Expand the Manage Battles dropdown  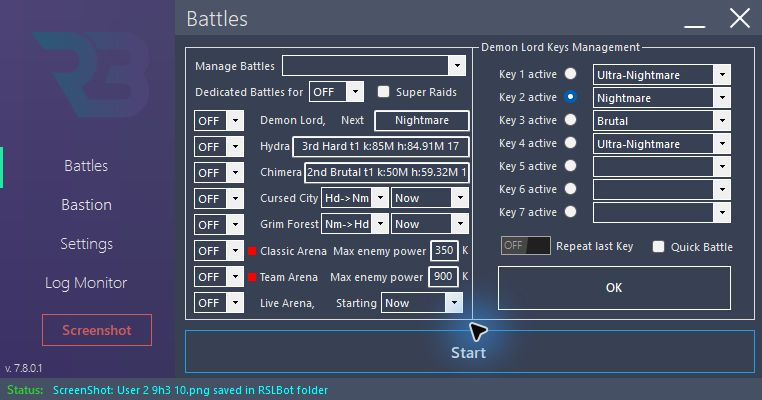[374, 66]
